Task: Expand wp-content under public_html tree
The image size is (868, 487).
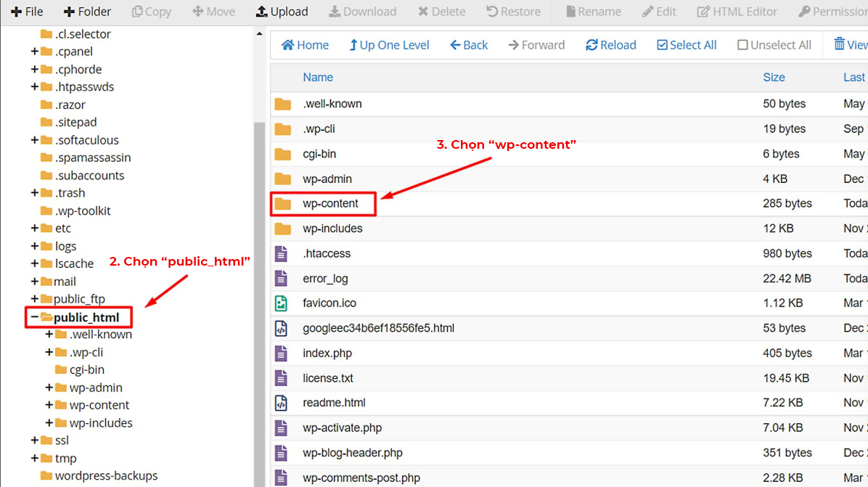Action: [49, 405]
